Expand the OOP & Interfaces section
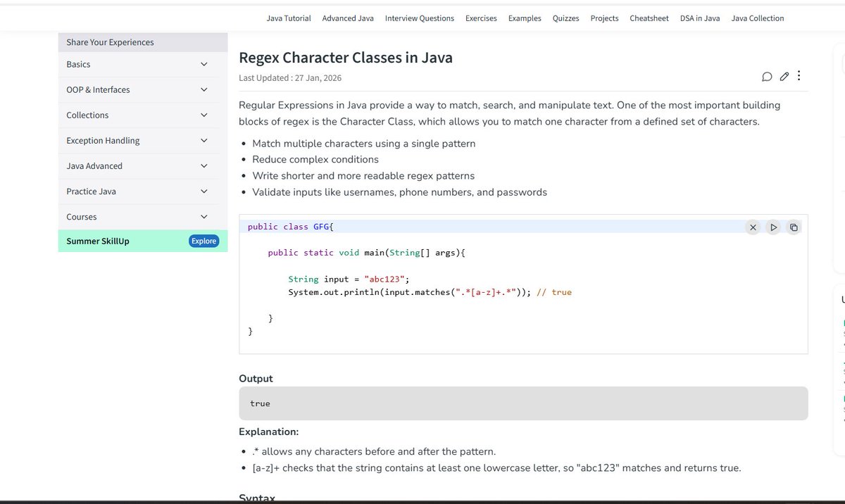Image resolution: width=845 pixels, height=504 pixels. point(204,89)
